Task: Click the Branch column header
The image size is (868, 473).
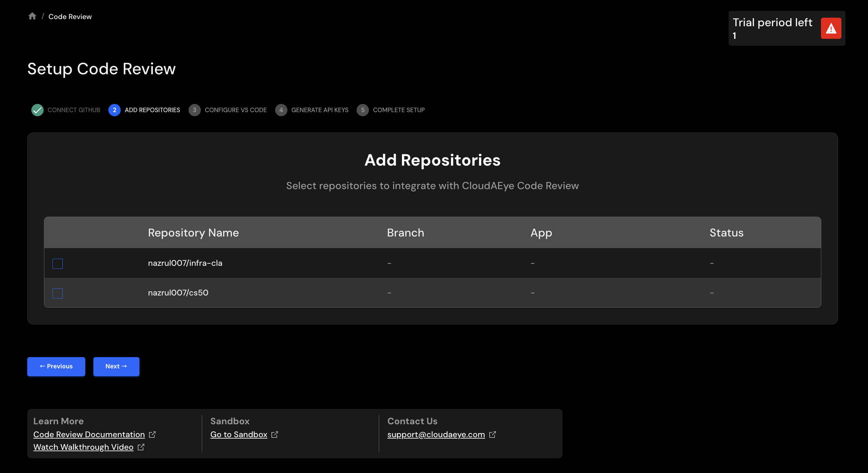Action: click(405, 233)
